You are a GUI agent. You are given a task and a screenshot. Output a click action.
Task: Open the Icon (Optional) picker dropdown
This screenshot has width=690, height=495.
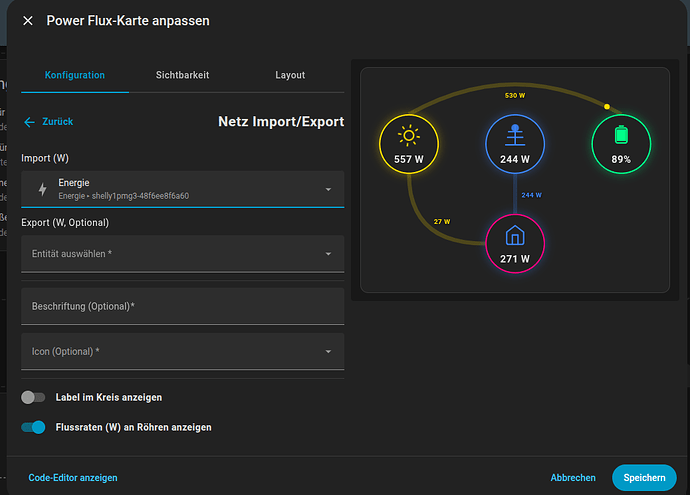pos(183,352)
